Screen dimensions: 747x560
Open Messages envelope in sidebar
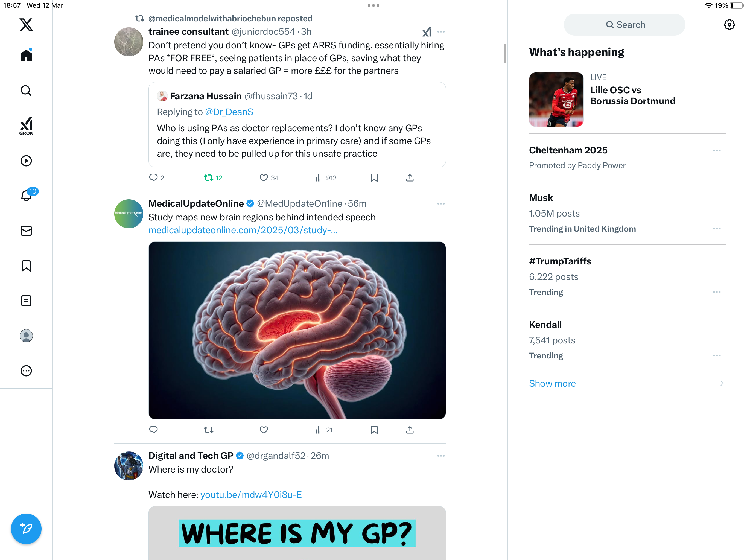point(26,231)
